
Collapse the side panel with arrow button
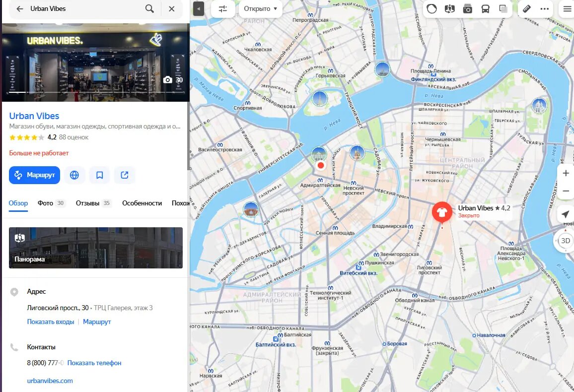tap(199, 9)
